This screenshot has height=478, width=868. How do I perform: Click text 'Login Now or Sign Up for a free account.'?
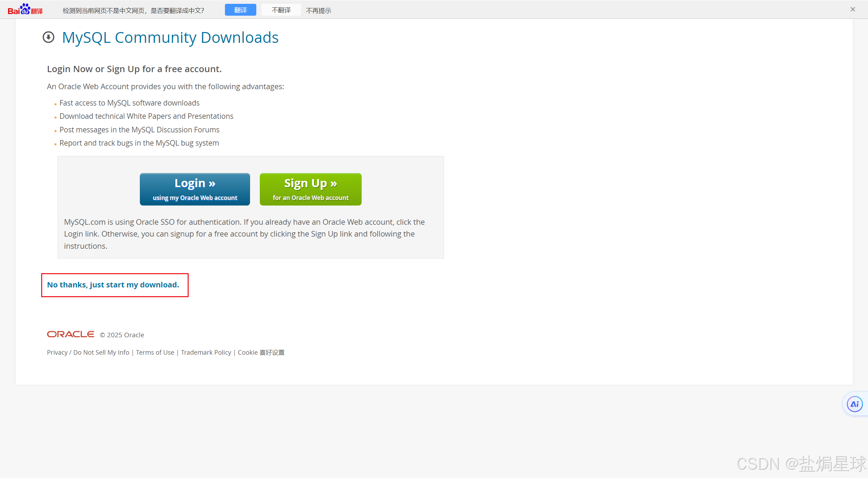point(134,69)
